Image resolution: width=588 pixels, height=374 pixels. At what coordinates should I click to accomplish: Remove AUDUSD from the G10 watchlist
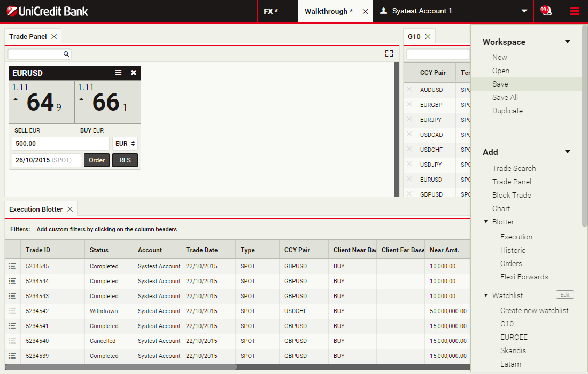click(x=409, y=90)
